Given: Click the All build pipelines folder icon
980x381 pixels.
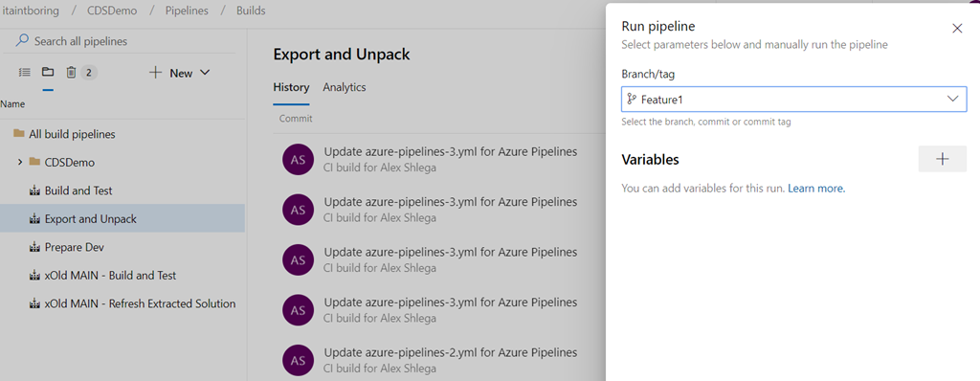Looking at the screenshot, I should coord(19,133).
